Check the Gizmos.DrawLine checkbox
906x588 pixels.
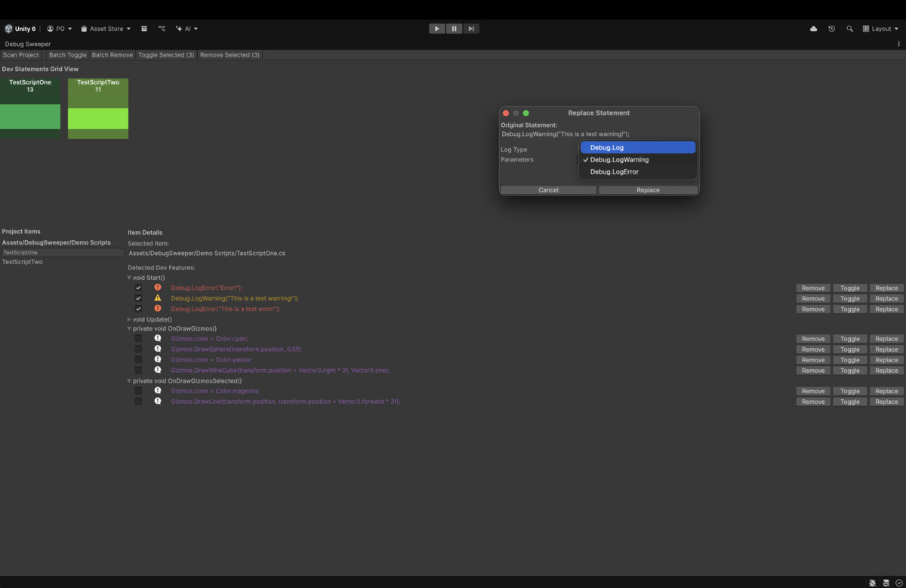tap(138, 402)
